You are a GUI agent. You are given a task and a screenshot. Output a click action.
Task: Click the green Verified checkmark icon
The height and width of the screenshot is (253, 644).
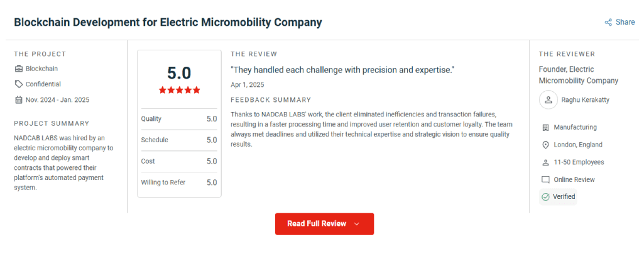point(545,197)
